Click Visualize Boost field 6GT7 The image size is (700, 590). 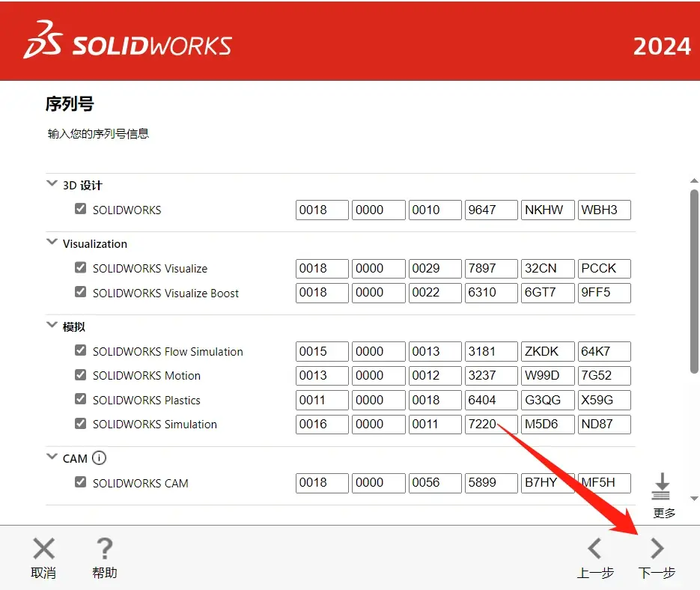548,293
